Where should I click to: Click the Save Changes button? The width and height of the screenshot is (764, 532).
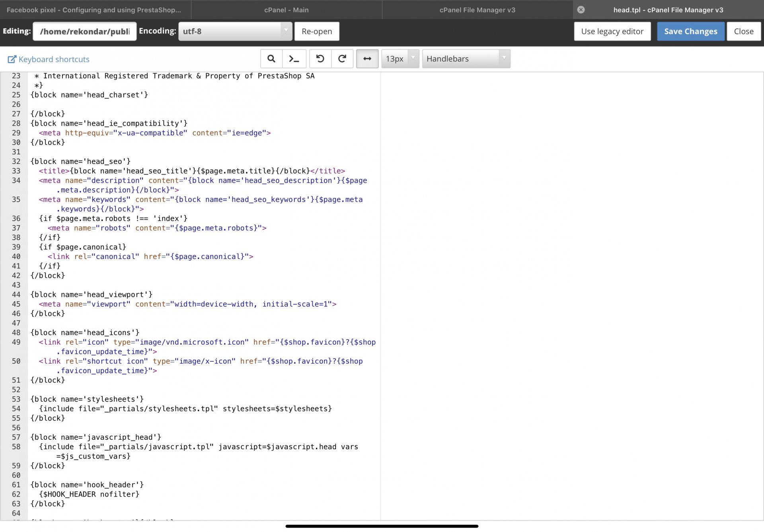point(690,31)
